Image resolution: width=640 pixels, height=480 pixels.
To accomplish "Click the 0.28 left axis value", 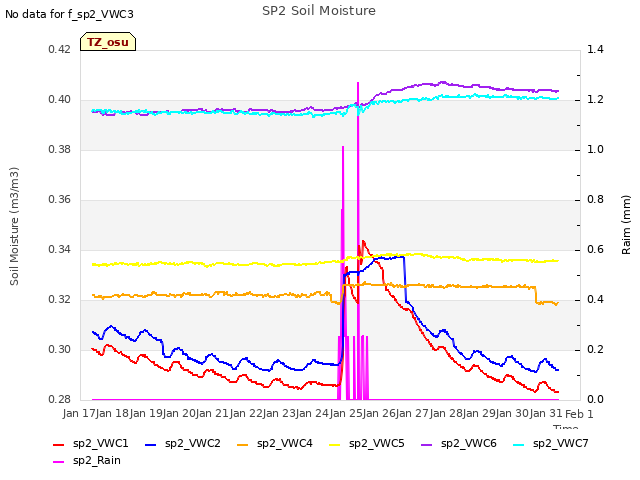I will tap(60, 399).
